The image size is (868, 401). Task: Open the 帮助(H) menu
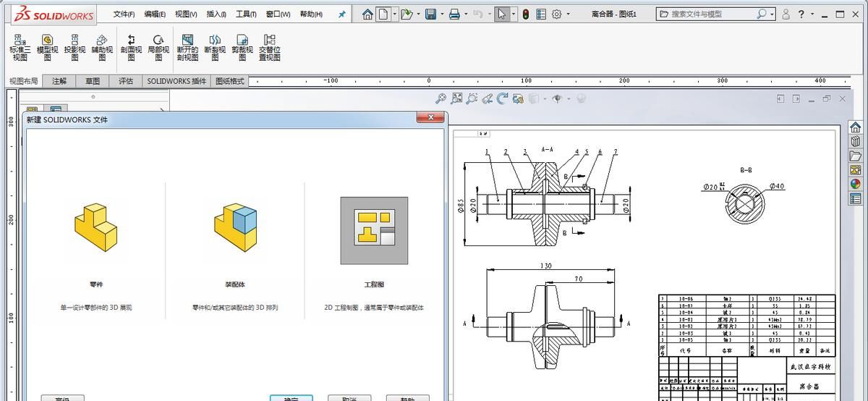311,14
